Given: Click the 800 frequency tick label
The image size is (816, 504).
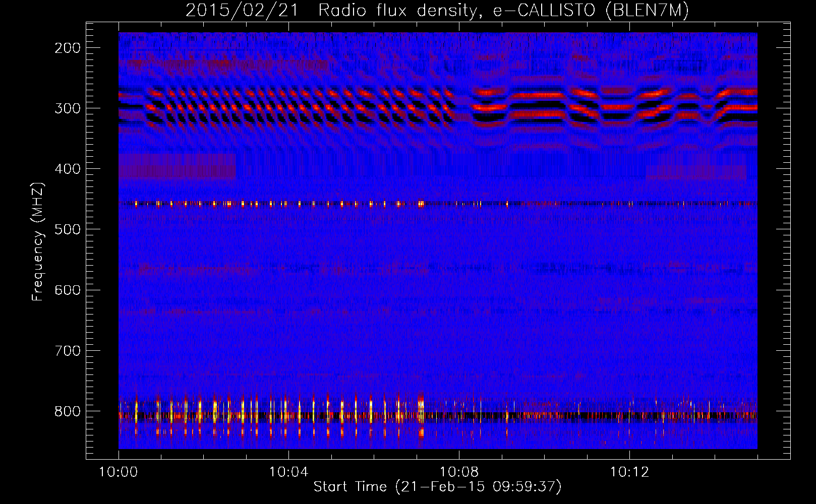Looking at the screenshot, I should click(x=68, y=411).
